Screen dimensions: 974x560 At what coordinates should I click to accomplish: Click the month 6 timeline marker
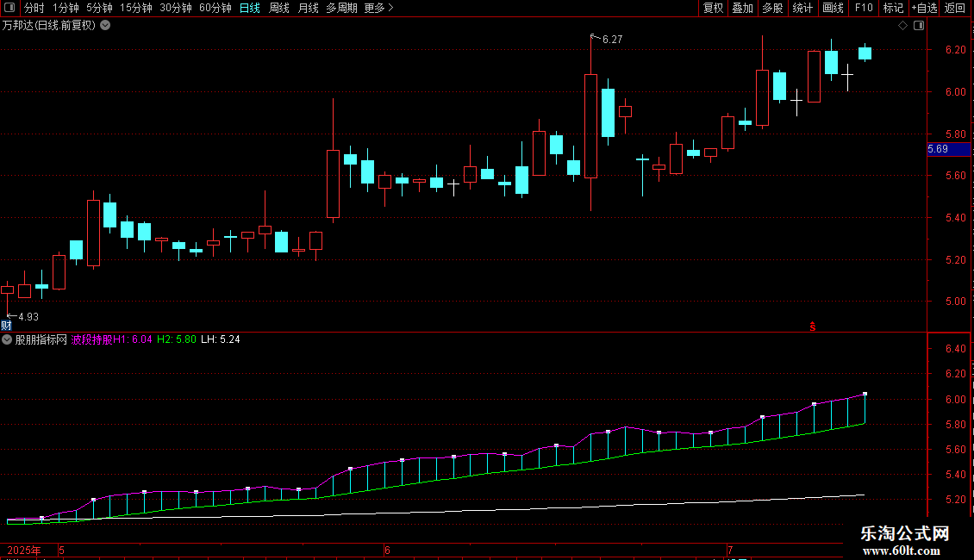coord(387,551)
